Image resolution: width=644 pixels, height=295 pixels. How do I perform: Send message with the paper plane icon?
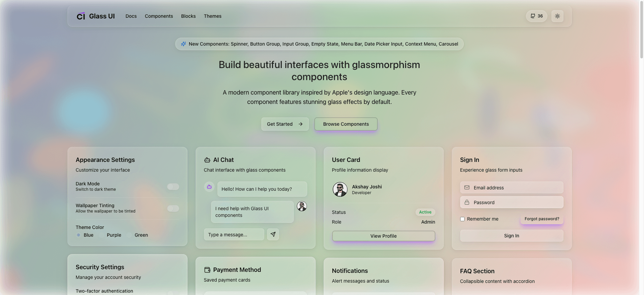tap(273, 234)
